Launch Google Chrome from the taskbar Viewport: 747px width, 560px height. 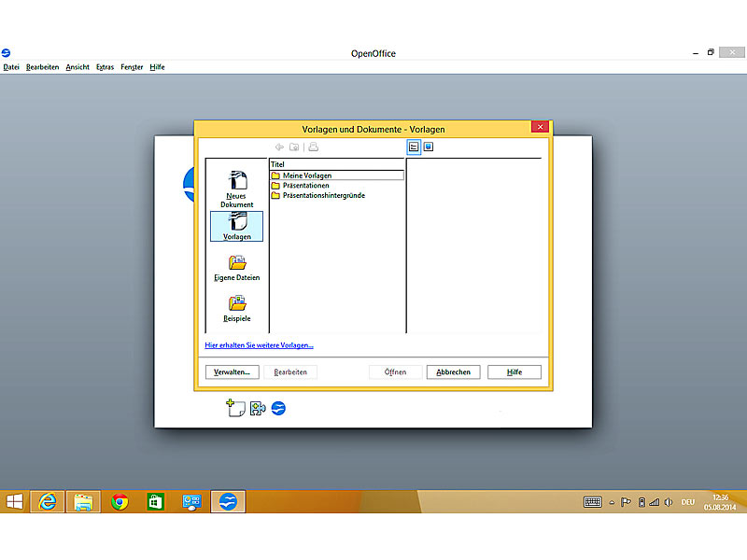point(120,501)
